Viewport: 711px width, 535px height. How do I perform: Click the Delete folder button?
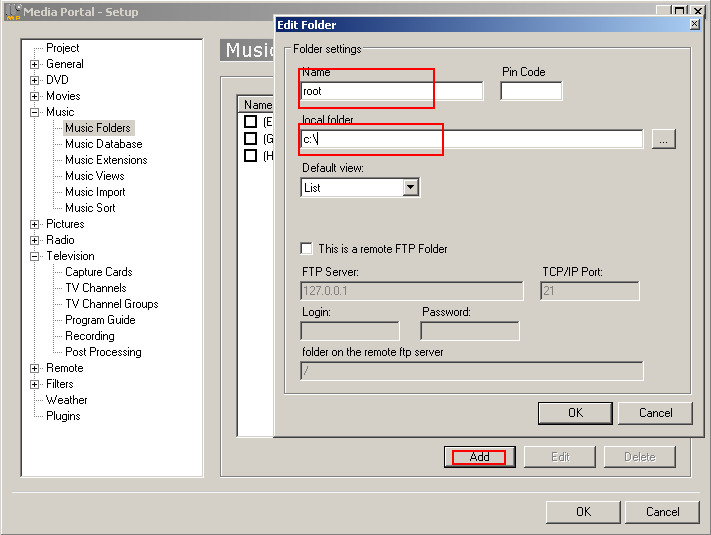pos(640,457)
